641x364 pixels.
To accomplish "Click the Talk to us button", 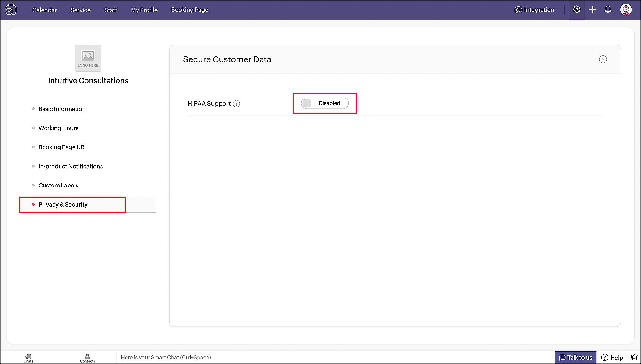I will tap(575, 357).
